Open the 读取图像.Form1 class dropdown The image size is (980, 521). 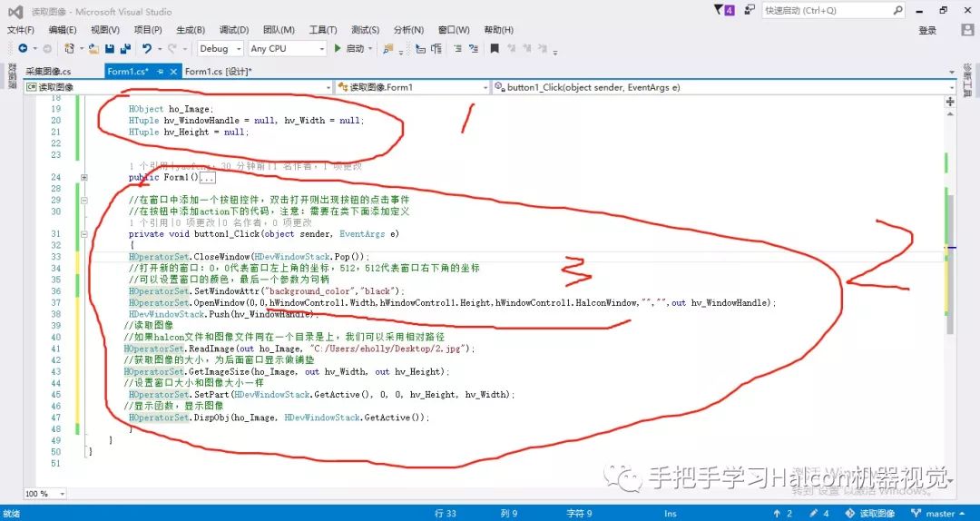[x=413, y=87]
